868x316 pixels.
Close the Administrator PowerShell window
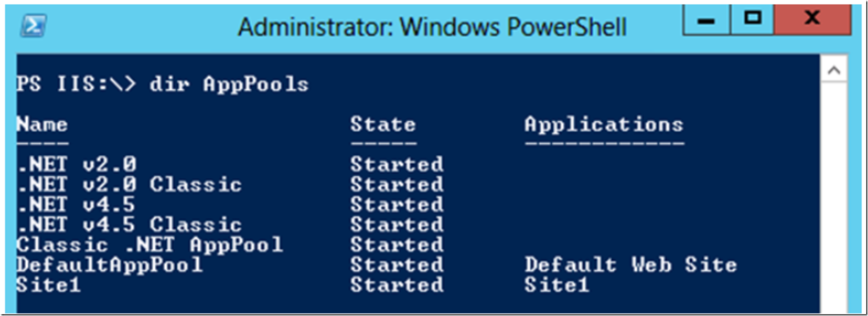(x=812, y=20)
